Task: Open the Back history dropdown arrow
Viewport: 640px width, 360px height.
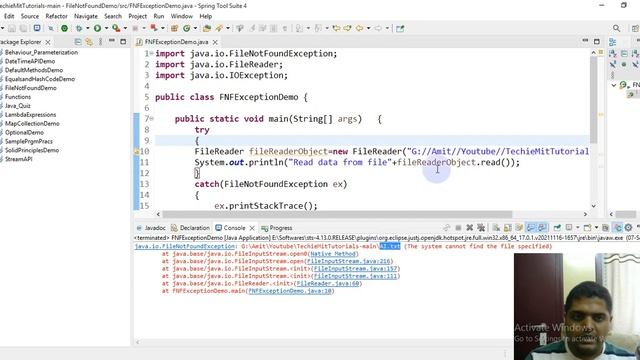Action: pyautogui.click(x=368, y=28)
